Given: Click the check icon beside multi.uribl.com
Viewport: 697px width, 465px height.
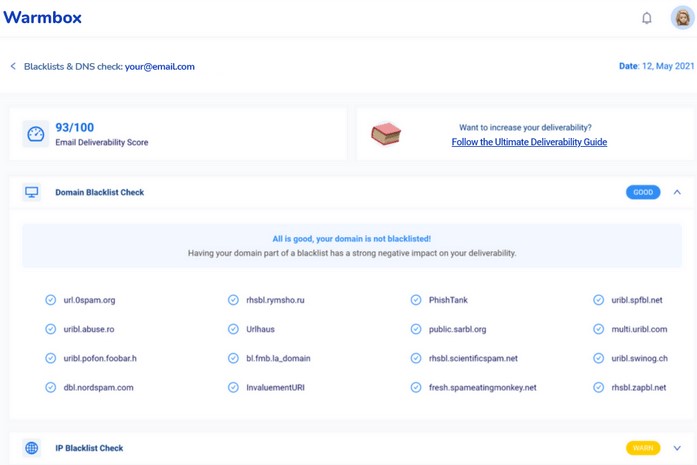Looking at the screenshot, I should point(599,329).
